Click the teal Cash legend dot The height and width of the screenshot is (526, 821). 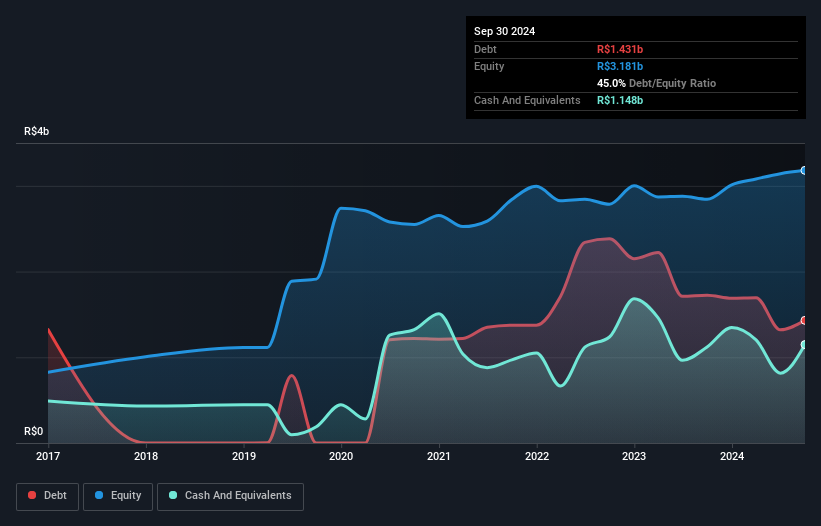(173, 495)
